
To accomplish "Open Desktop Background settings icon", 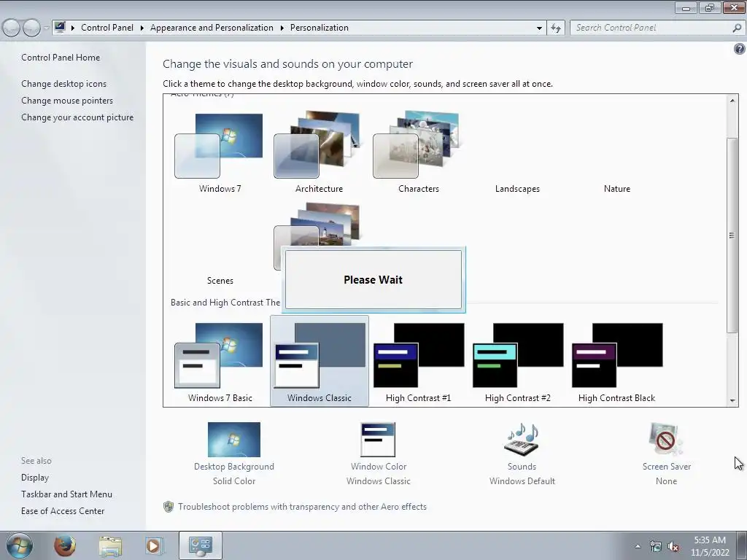I will tap(234, 440).
